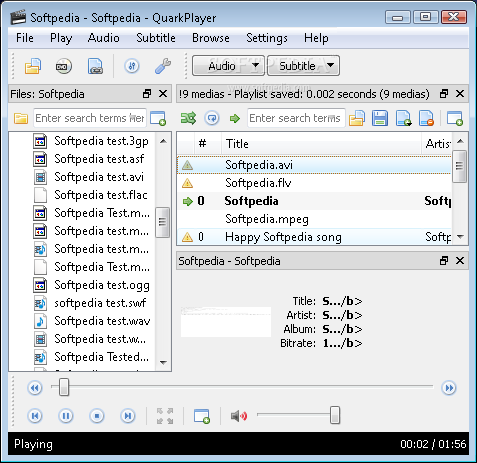Select Happy Softpedia song in playlist
This screenshot has height=463, width=477.
(x=314, y=237)
